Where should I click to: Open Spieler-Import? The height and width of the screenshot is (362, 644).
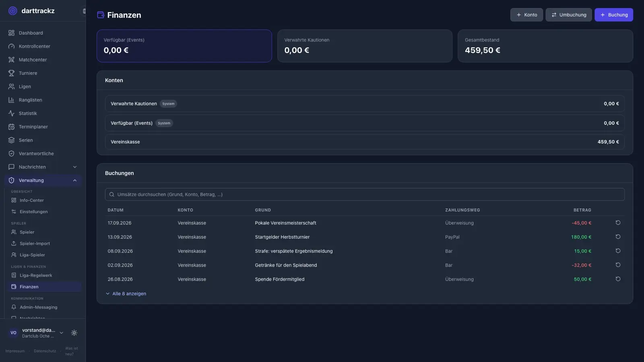45,243
